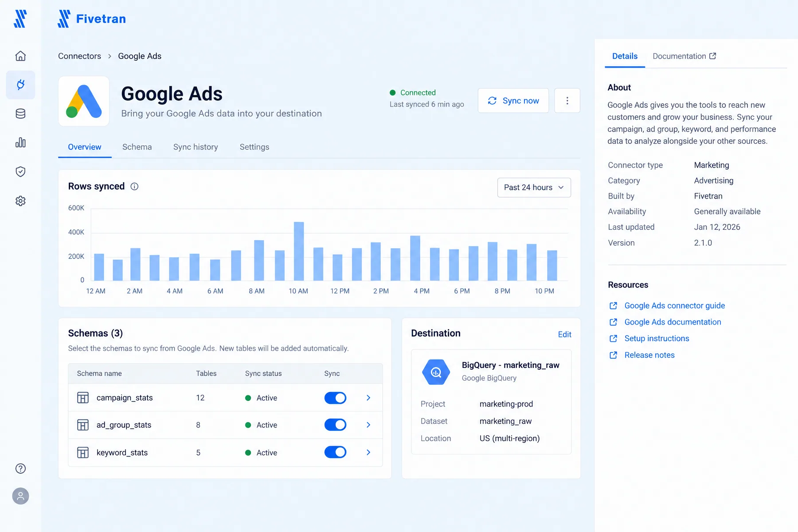Click the BigQuery destination icon
798x532 pixels.
[436, 372]
